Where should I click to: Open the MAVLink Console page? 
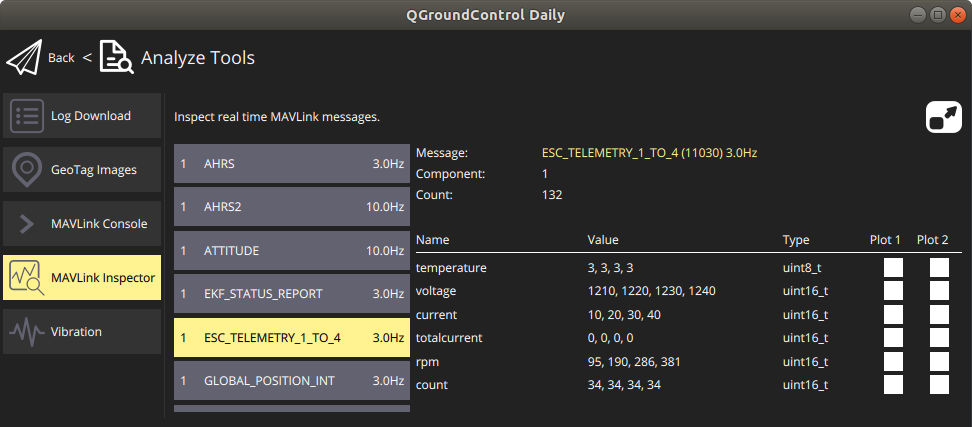click(x=82, y=224)
